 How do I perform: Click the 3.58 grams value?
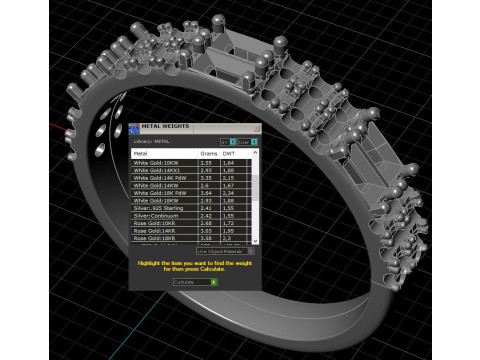coord(206,238)
